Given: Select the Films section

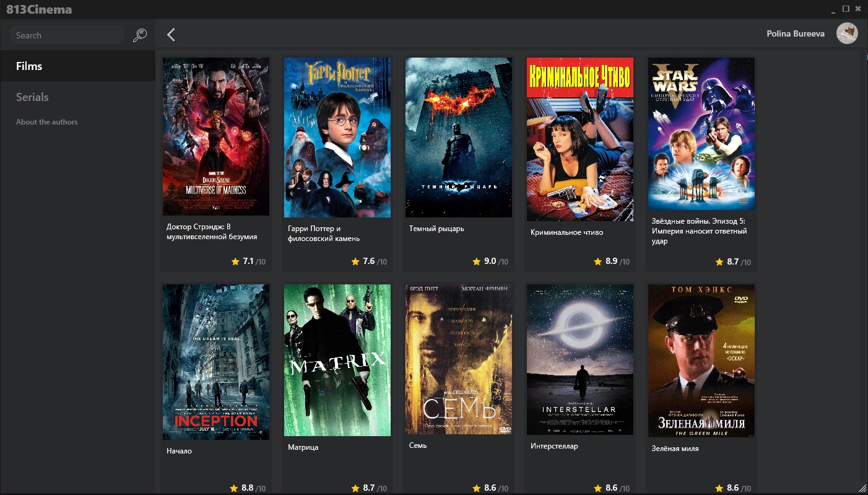Looking at the screenshot, I should coord(77,66).
